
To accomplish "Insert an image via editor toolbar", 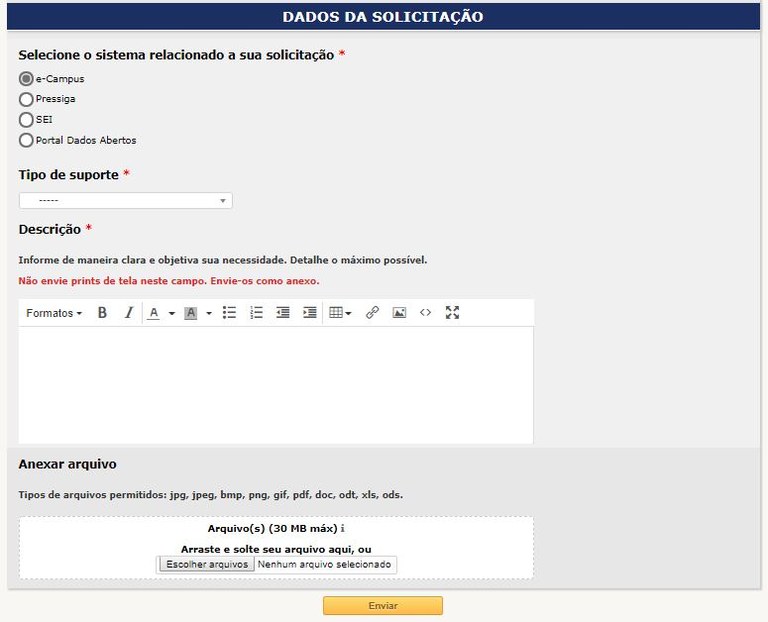I will (399, 313).
